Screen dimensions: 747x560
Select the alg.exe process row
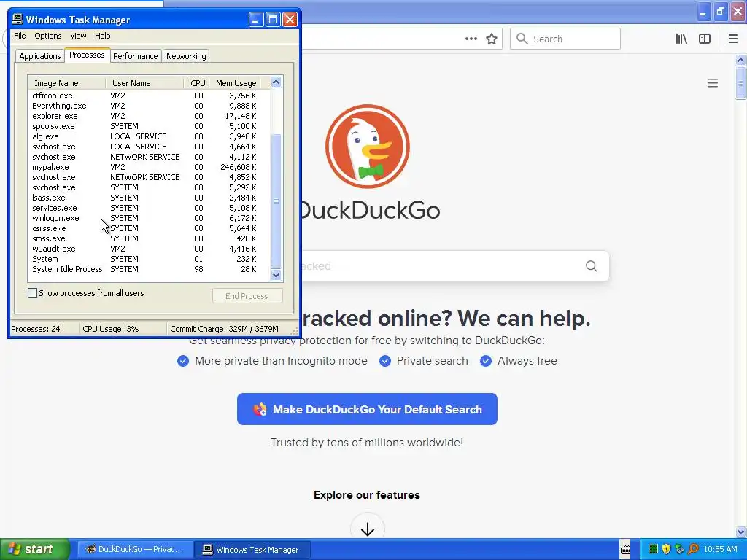149,136
